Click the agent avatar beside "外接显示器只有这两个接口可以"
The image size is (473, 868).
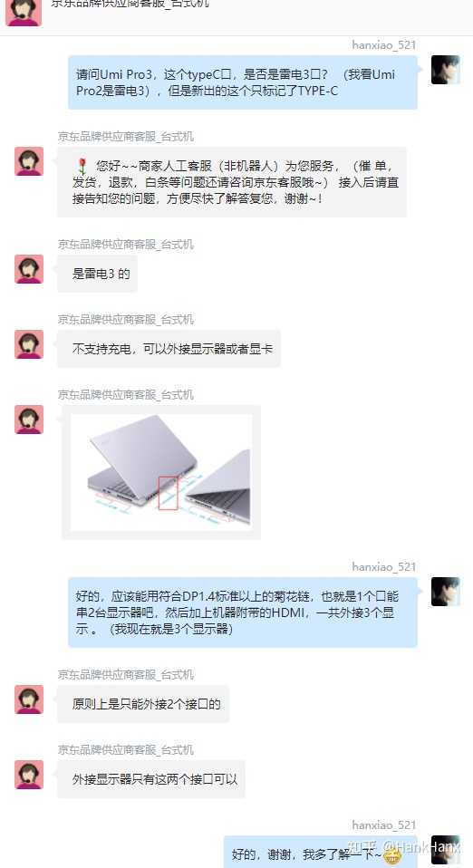point(29,775)
